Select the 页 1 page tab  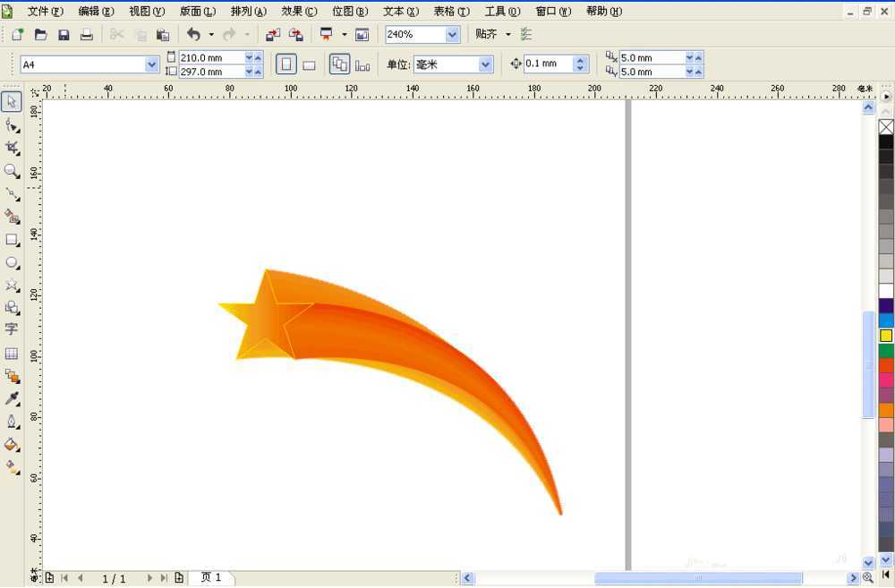pyautogui.click(x=211, y=578)
